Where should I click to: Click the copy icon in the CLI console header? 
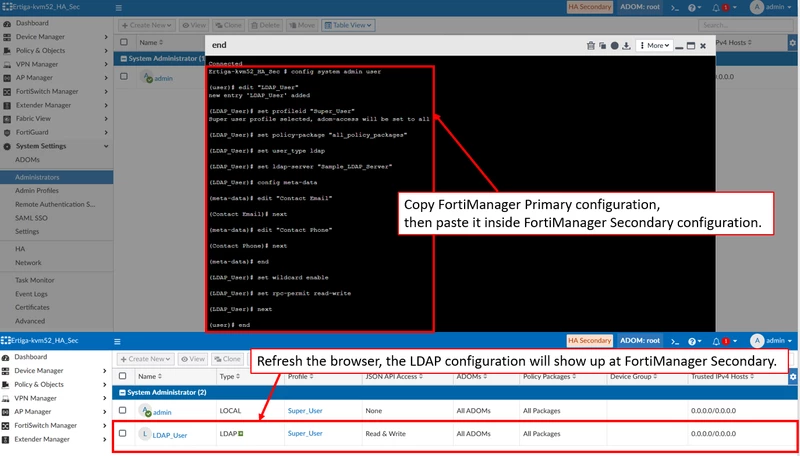[x=603, y=45]
